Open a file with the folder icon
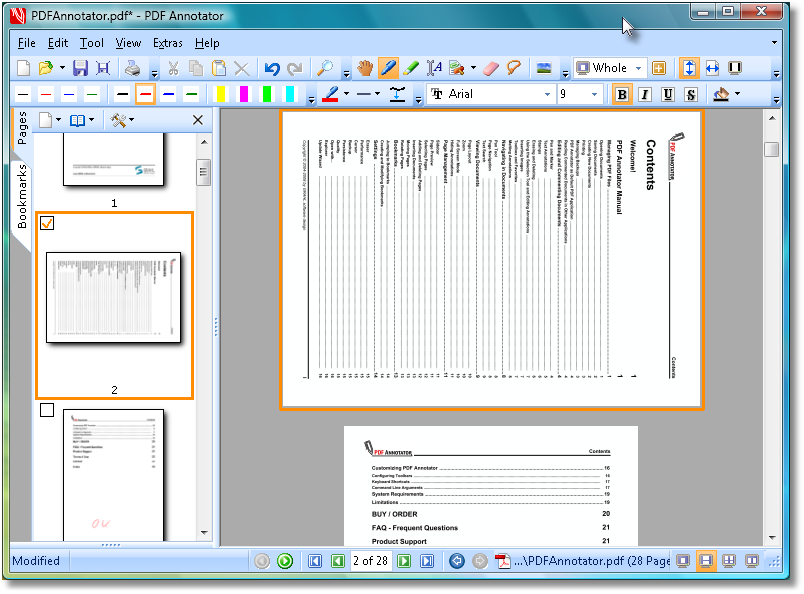The width and height of the screenshot is (804, 594). point(46,68)
